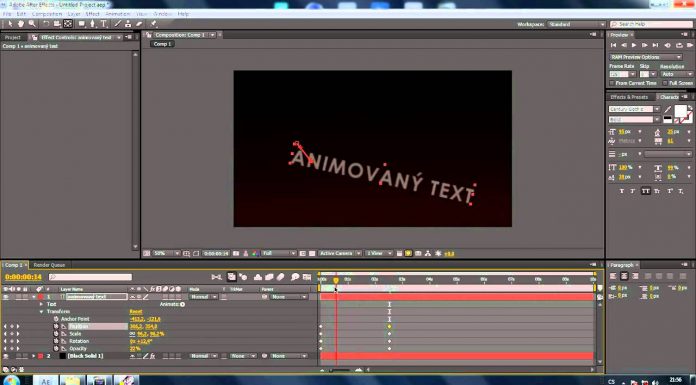
Task: Open the File menu
Action: [7, 14]
